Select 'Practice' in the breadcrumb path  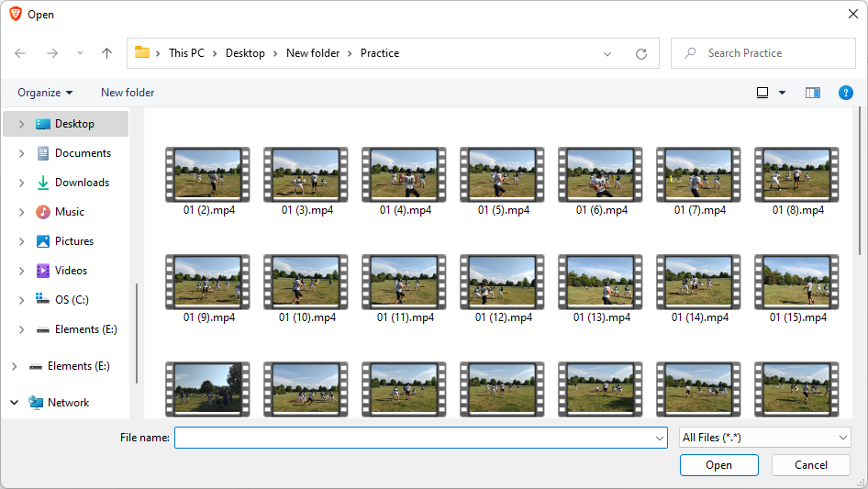point(380,53)
